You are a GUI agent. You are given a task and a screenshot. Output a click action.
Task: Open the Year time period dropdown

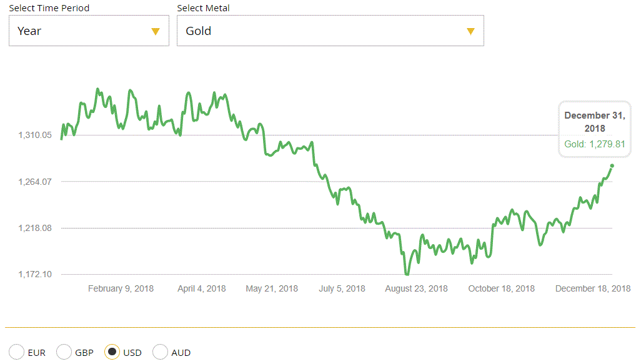click(x=89, y=31)
